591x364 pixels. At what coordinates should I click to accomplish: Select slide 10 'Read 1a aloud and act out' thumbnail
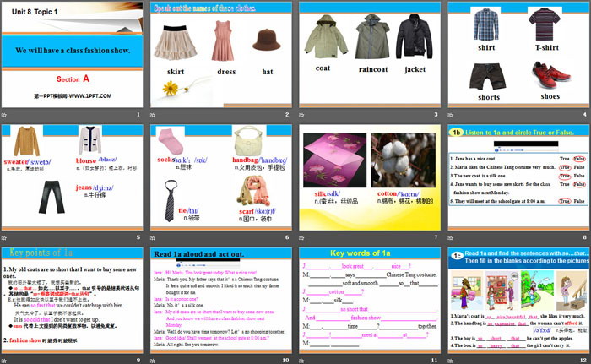pos(221,301)
